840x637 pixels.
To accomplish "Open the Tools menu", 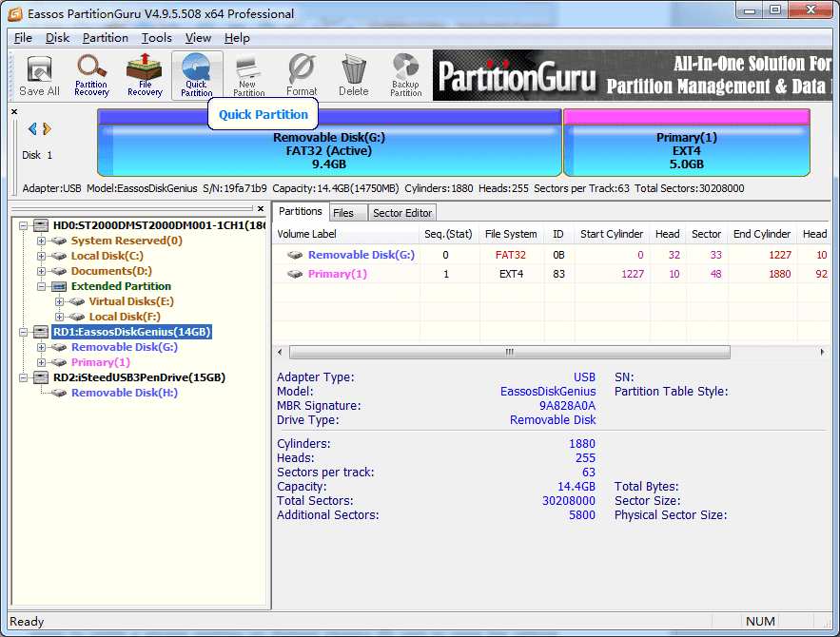I will point(156,38).
